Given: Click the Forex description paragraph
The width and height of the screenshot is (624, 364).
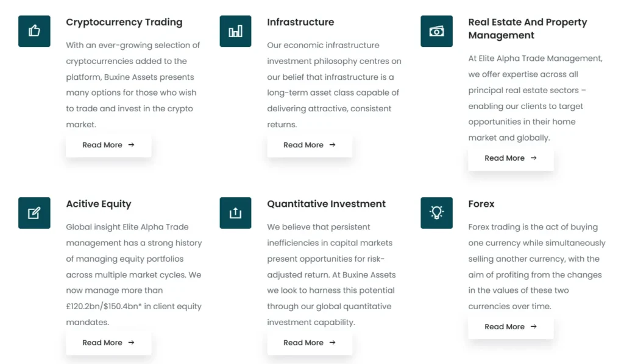Looking at the screenshot, I should click(x=536, y=267).
